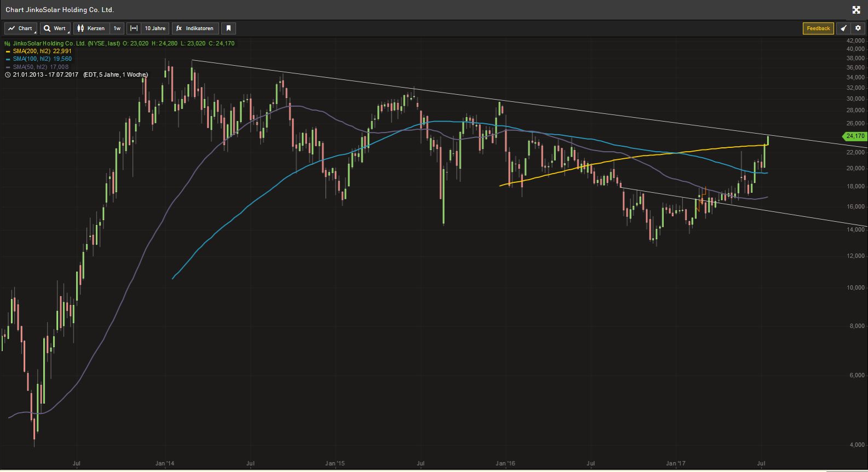Click the bookmark icon in the toolbar
The image size is (868, 472).
(x=229, y=28)
